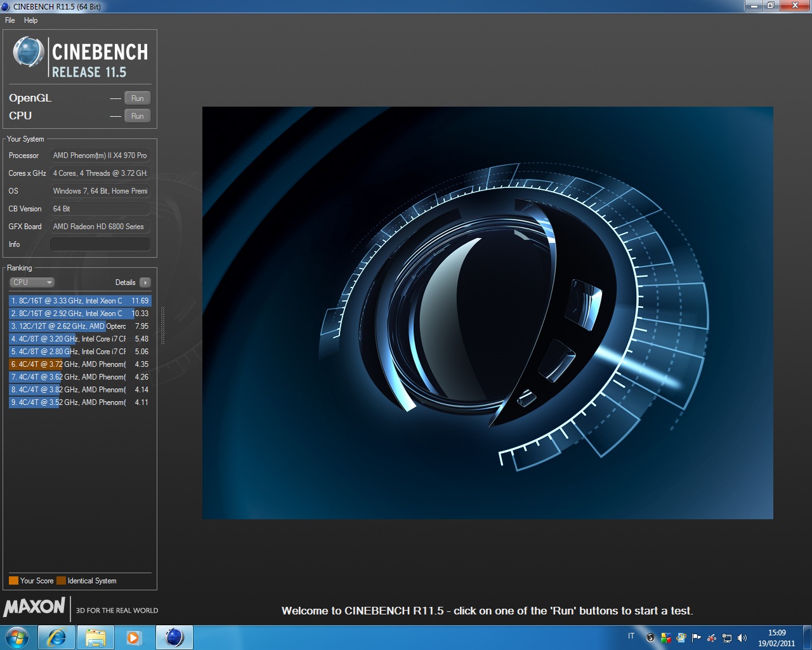This screenshot has height=650, width=812.
Task: Run the CPU benchmark test
Action: 137,116
